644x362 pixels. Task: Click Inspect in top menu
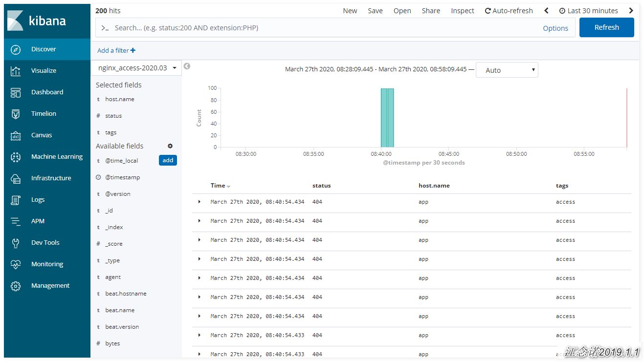pyautogui.click(x=463, y=11)
